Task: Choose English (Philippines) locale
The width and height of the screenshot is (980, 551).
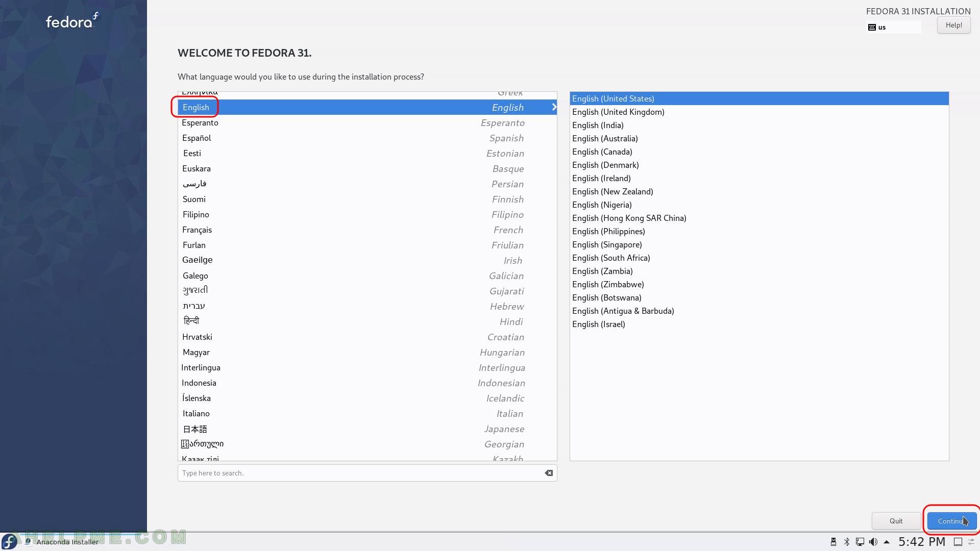Action: [x=759, y=231]
